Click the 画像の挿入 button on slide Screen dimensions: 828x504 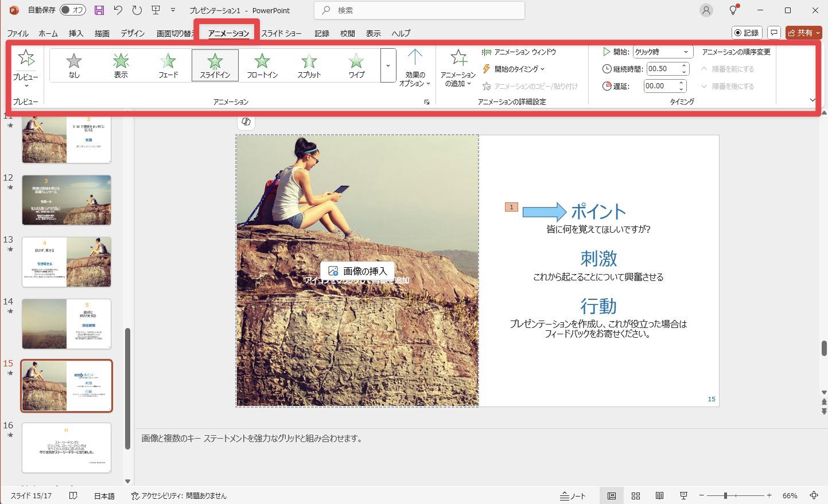(x=357, y=271)
